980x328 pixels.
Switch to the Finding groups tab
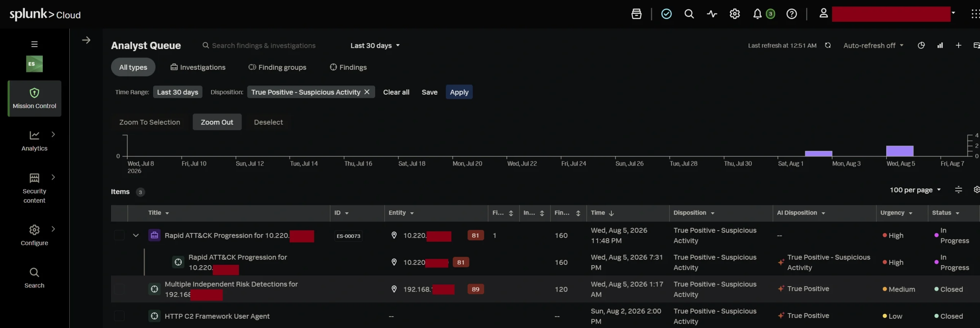[277, 67]
